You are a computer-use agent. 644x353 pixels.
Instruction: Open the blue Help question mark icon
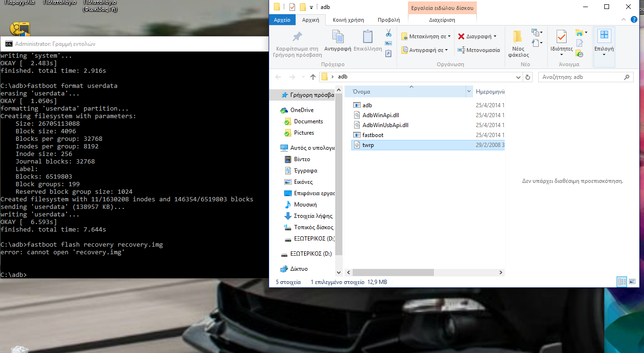click(x=635, y=20)
